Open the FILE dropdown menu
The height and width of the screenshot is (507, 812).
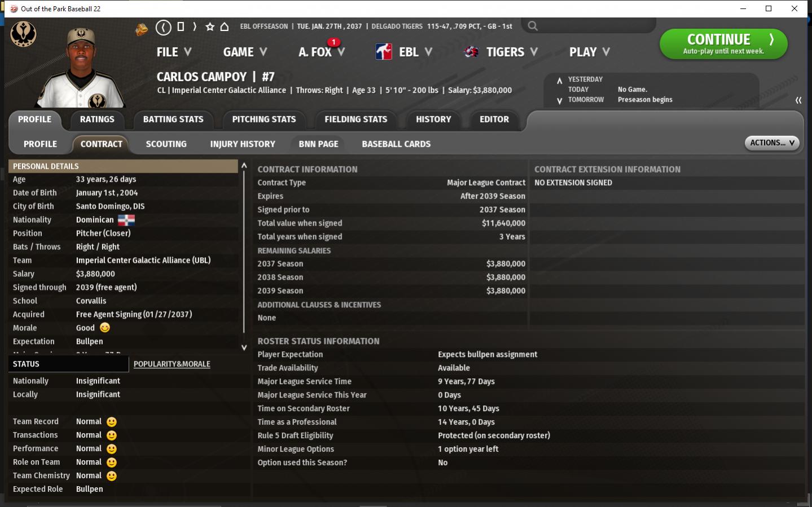point(174,52)
